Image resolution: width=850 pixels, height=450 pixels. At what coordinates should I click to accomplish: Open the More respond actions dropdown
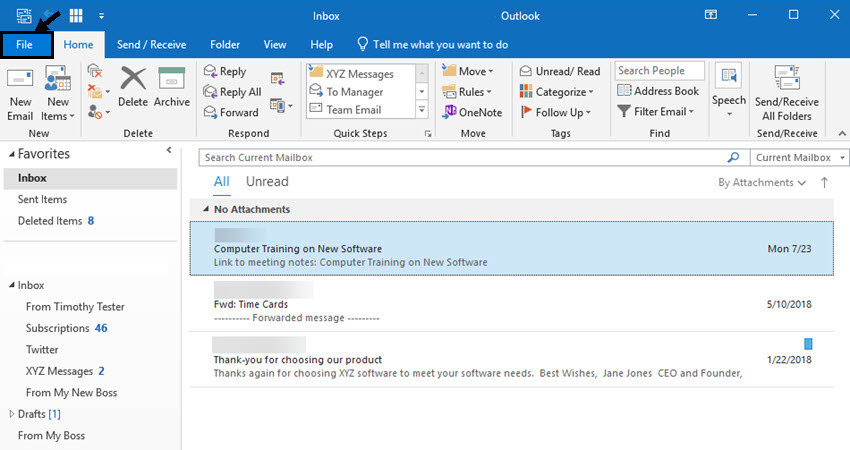click(281, 105)
